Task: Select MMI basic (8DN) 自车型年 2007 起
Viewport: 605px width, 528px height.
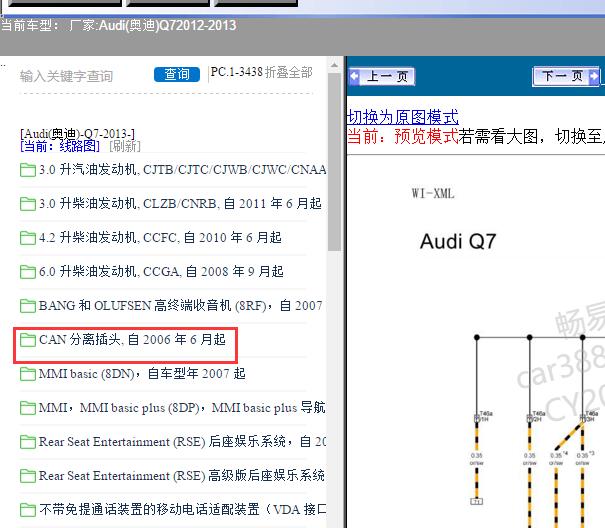Action: click(142, 373)
